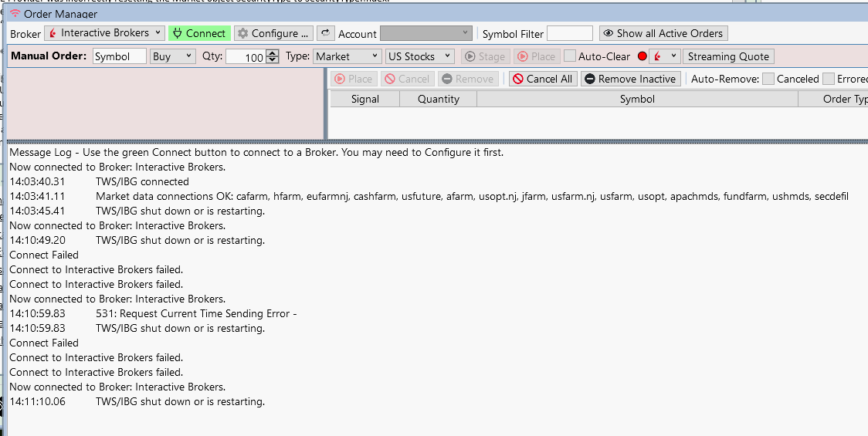Click the Stage manual order button
Image resolution: width=868 pixels, height=436 pixels.
[x=484, y=56]
